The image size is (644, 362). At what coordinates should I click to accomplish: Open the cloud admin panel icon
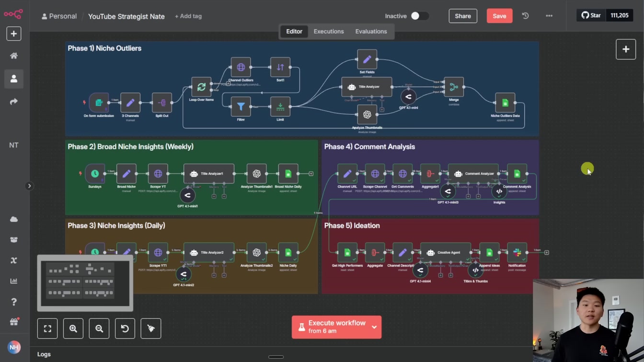pyautogui.click(x=14, y=219)
